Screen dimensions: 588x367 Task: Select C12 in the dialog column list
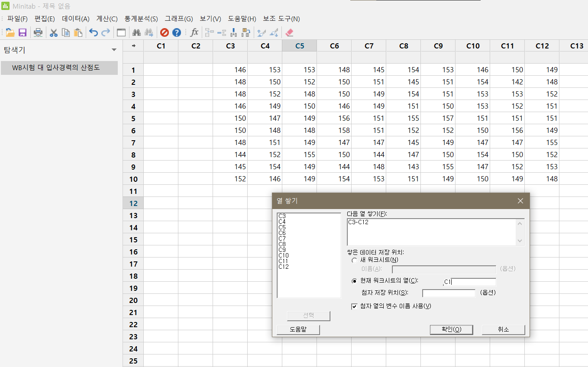point(284,267)
